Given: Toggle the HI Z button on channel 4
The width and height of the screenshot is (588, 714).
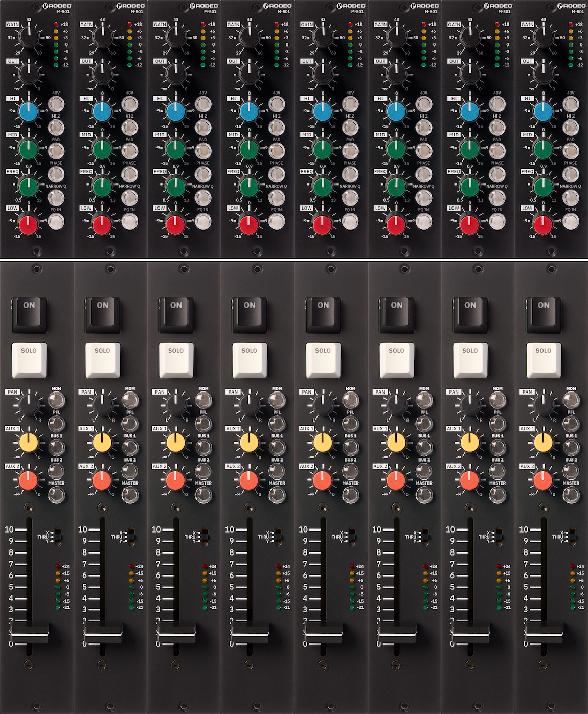Looking at the screenshot, I should 277,128.
